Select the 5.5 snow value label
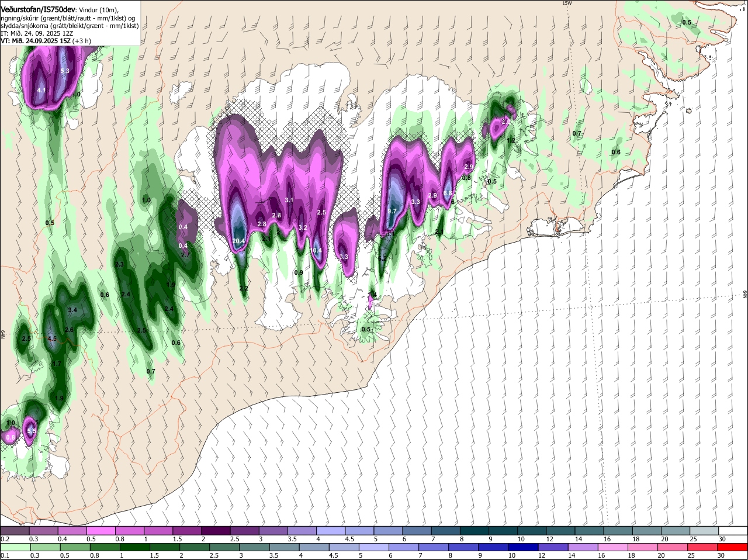 [x=32, y=431]
